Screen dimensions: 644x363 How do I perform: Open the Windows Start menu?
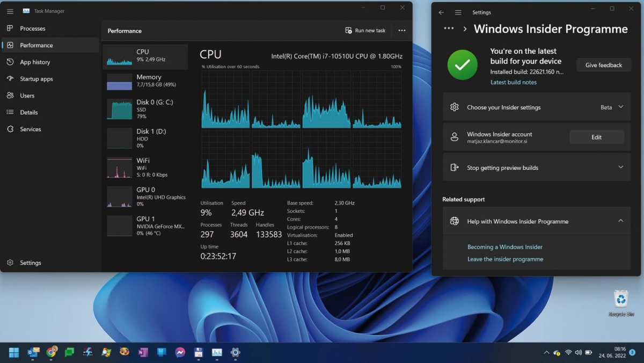[14, 352]
